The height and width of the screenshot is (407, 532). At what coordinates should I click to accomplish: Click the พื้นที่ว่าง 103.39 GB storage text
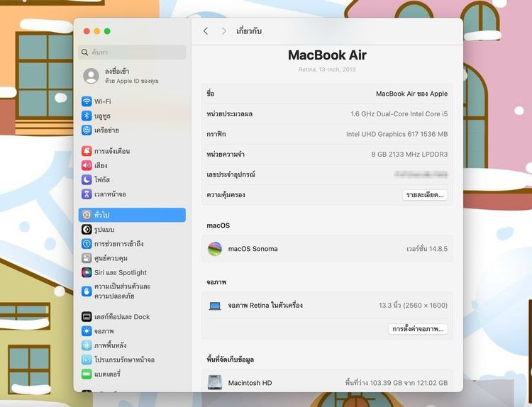[396, 383]
